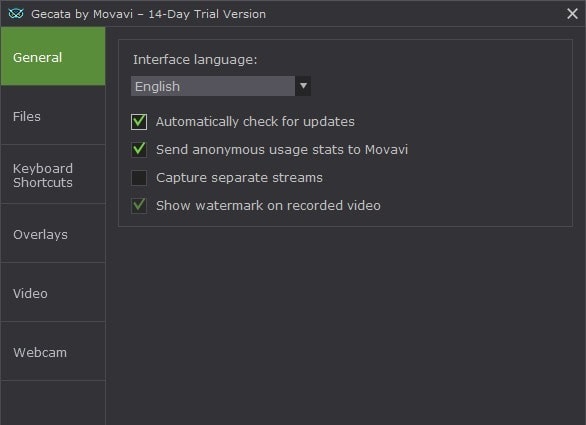
Task: Open the General settings tab
Action: [53, 56]
